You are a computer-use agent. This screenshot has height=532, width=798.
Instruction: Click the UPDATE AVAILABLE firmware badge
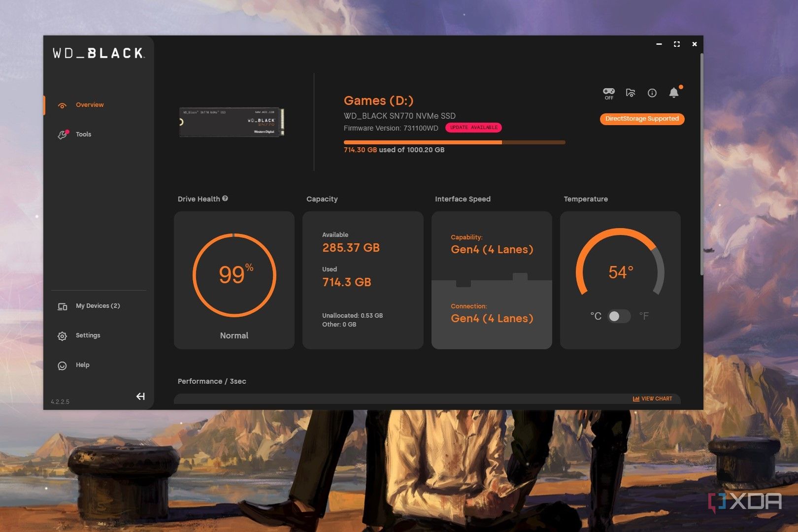[473, 128]
